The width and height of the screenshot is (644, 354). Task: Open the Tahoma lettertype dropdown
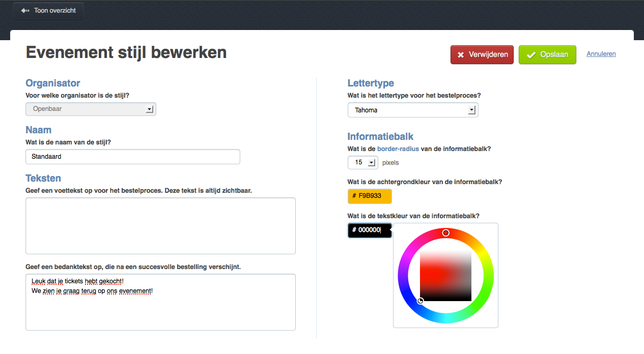click(x=413, y=110)
